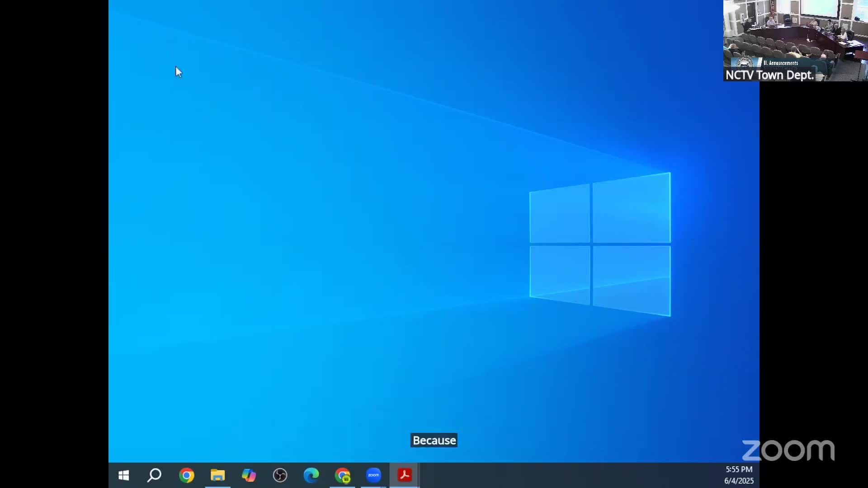This screenshot has width=868, height=488.
Task: Click empty desktop area to deselect
Action: pyautogui.click(x=316, y=226)
